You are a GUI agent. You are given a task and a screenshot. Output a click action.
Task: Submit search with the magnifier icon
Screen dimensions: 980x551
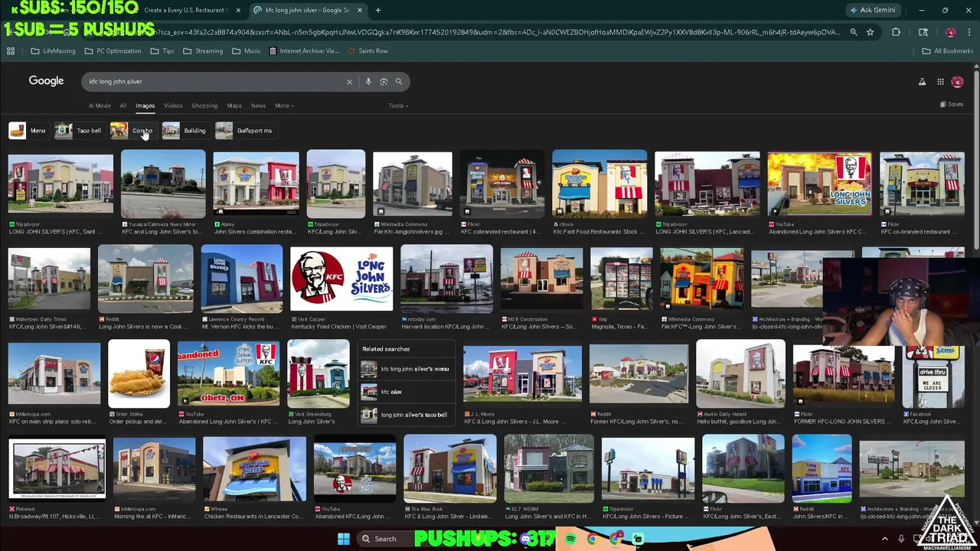click(x=398, y=82)
